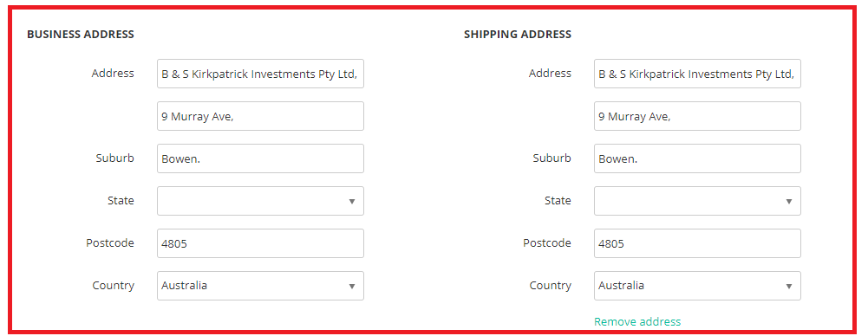Focus the Shipping Address Postcode field
868x336 pixels.
(697, 243)
